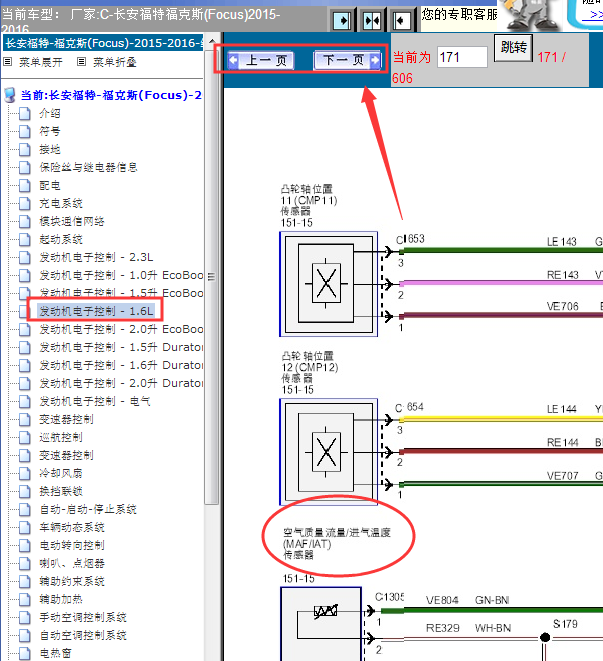Viewport: 603px width, 661px height.
Task: Click document icon beside 巡航控制
Action: 25,437
